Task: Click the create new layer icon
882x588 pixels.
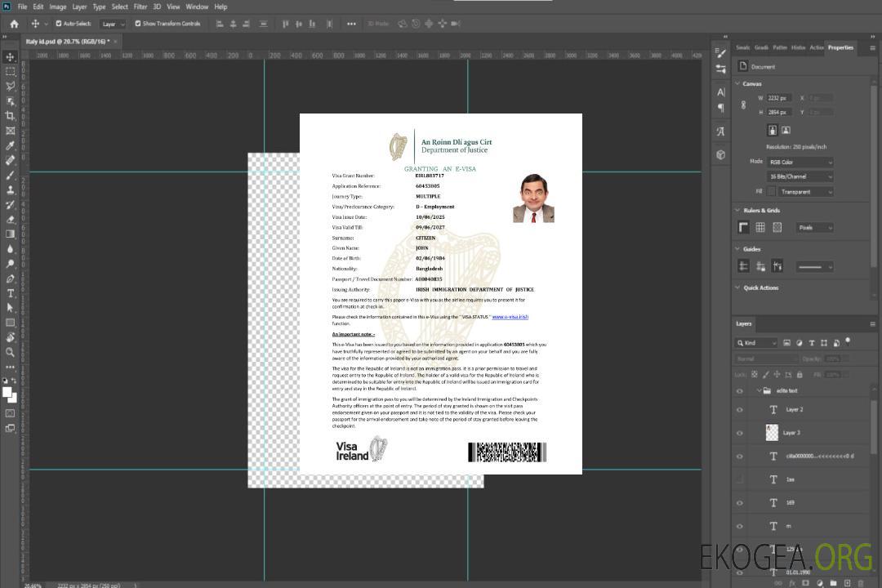Action: point(847,583)
